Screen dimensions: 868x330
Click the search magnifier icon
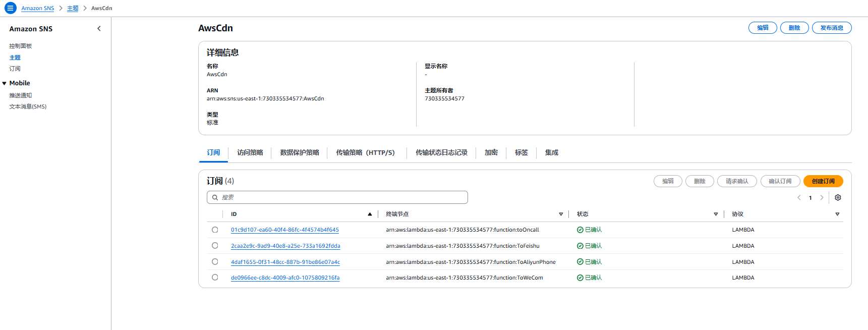point(215,197)
